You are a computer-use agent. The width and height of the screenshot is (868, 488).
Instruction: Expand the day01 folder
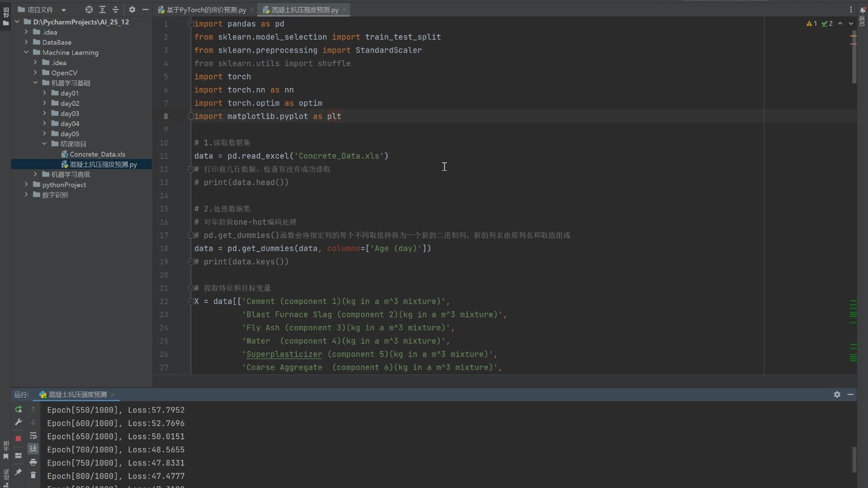coord(44,93)
